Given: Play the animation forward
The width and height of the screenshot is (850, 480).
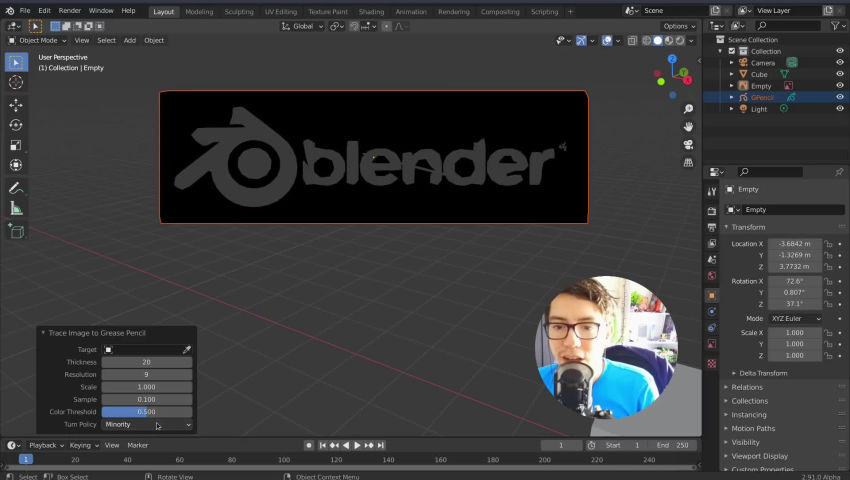Looking at the screenshot, I should [357, 445].
